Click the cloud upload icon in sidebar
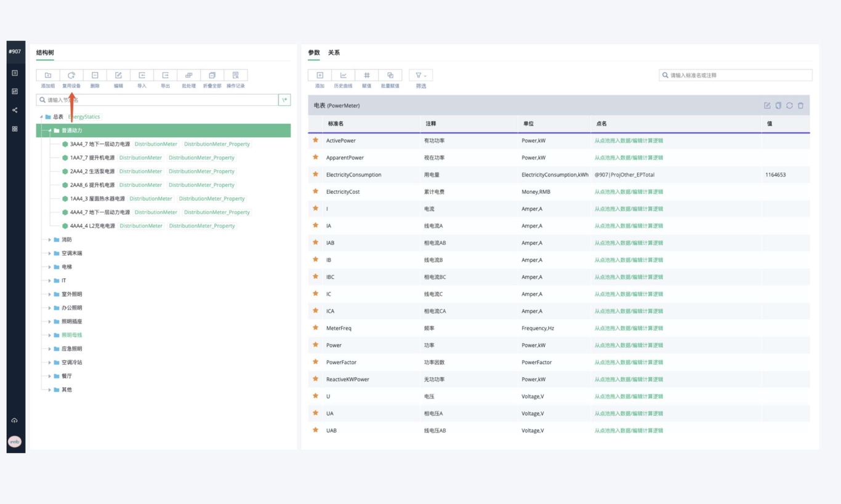Viewport: 841px width, 504px height. (14, 420)
